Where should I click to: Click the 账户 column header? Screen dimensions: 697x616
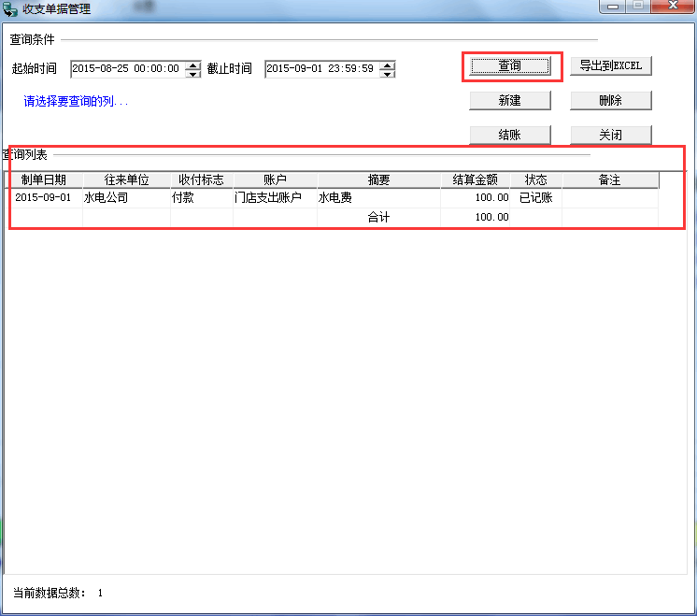click(275, 180)
